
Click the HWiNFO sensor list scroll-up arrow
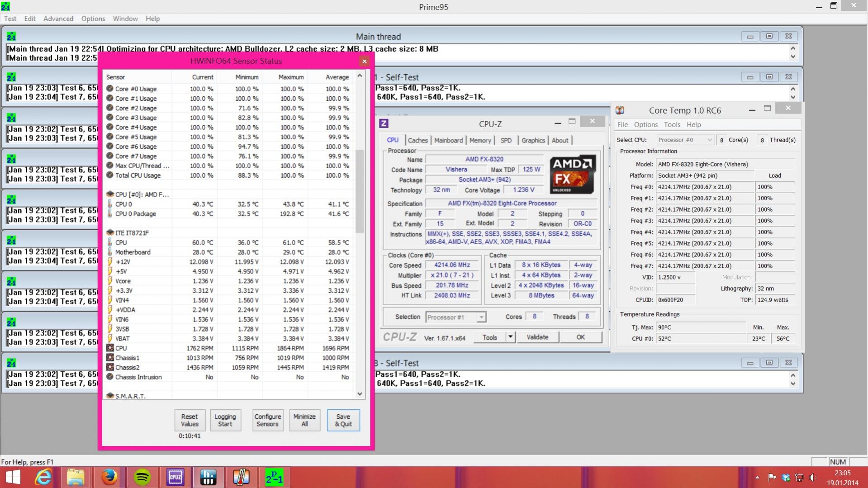point(360,76)
